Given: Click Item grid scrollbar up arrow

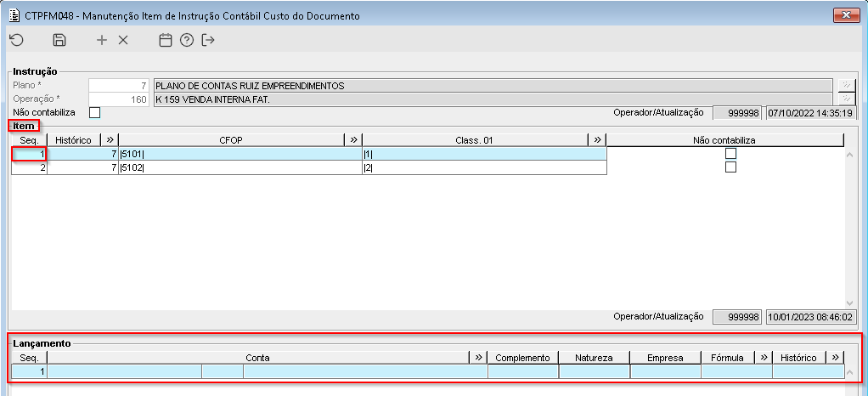Looking at the screenshot, I should point(849,155).
